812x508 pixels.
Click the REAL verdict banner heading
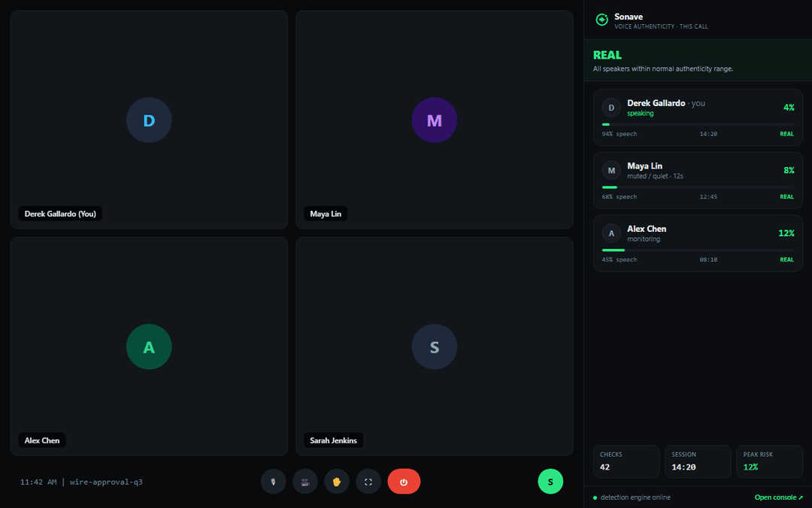pos(607,55)
